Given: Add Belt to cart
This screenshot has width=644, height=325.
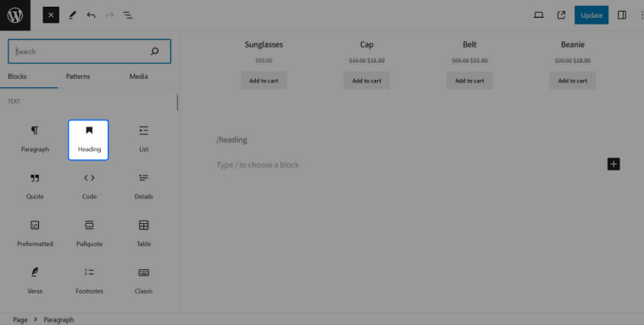Looking at the screenshot, I should click(469, 81).
